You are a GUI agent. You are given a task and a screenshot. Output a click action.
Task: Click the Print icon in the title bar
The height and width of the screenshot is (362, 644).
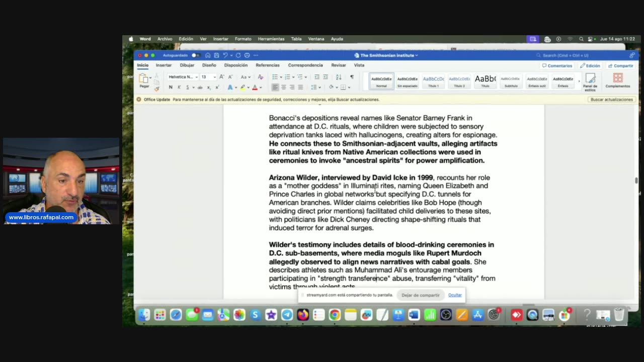pos(247,55)
